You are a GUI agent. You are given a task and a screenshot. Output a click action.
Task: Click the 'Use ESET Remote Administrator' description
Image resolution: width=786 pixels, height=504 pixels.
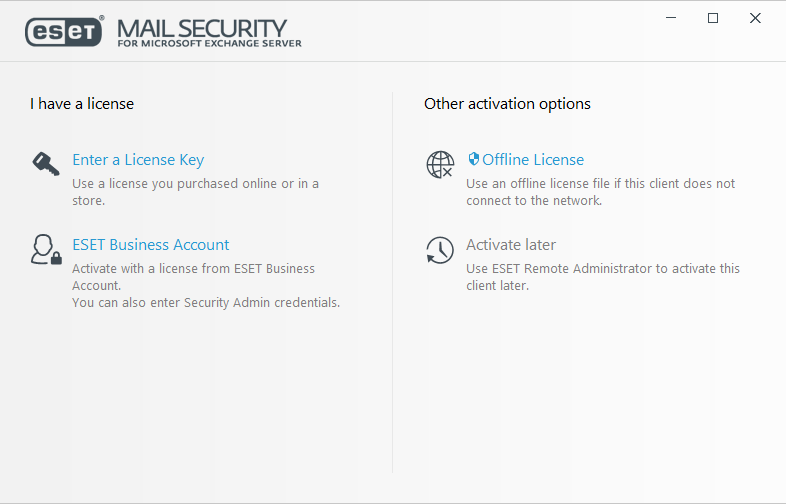pos(603,277)
